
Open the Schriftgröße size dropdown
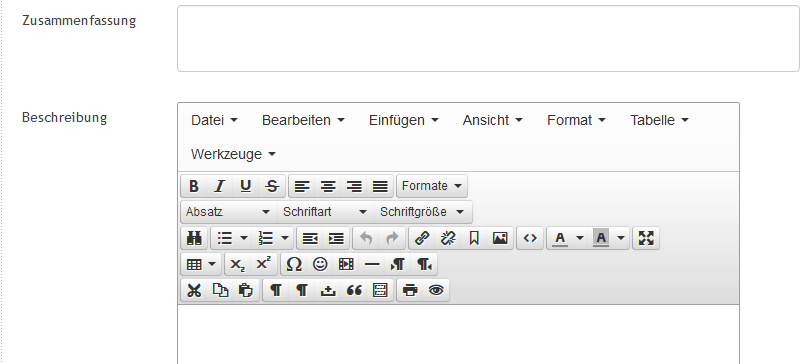click(423, 212)
